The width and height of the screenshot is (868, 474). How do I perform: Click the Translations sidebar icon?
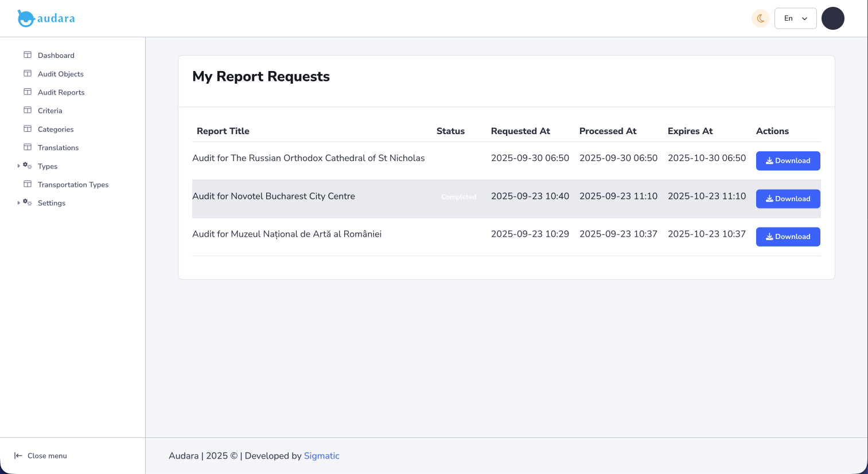coord(28,147)
